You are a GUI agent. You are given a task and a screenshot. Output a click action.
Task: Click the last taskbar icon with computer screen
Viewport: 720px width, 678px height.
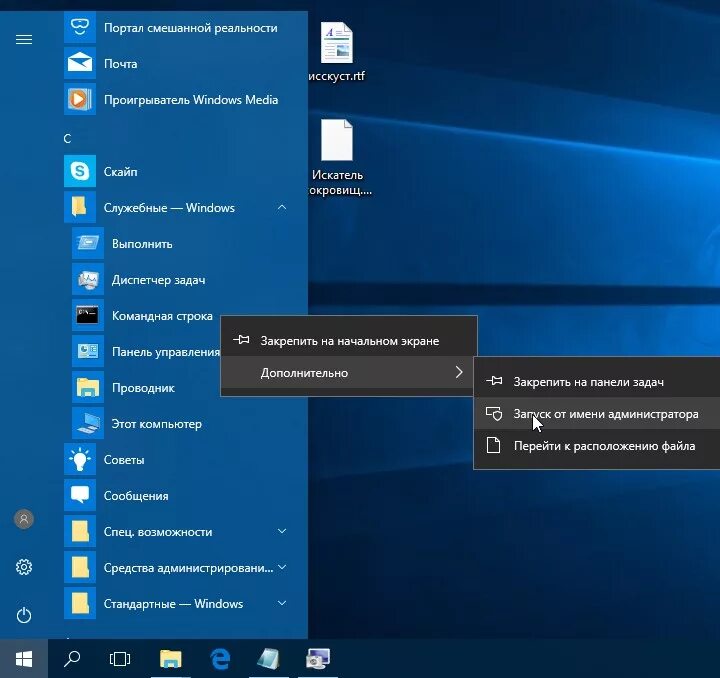(318, 659)
